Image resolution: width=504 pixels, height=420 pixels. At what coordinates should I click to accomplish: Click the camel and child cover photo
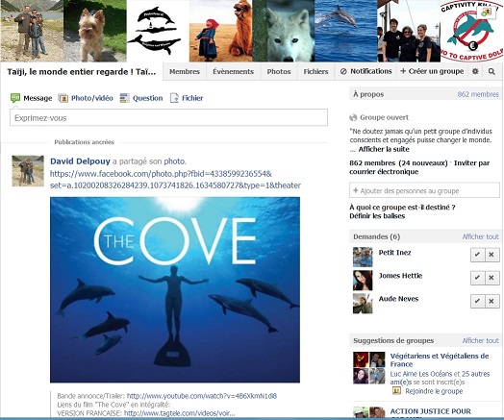tap(220, 31)
